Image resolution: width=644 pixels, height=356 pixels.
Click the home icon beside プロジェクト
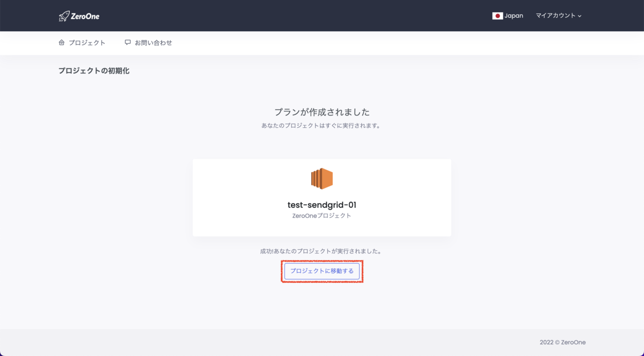pyautogui.click(x=62, y=42)
